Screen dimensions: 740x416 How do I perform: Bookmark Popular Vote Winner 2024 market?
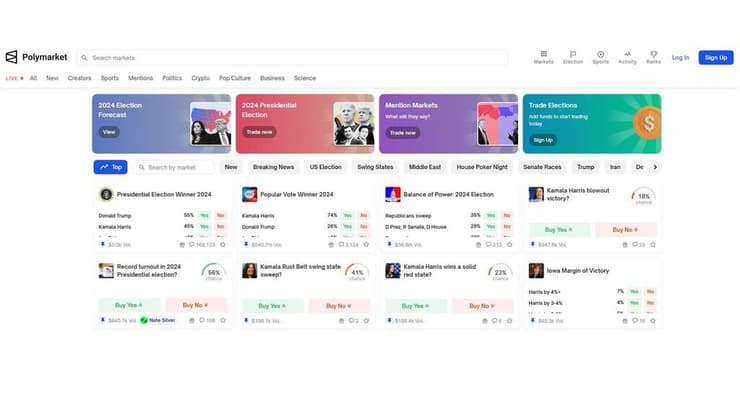pyautogui.click(x=366, y=245)
